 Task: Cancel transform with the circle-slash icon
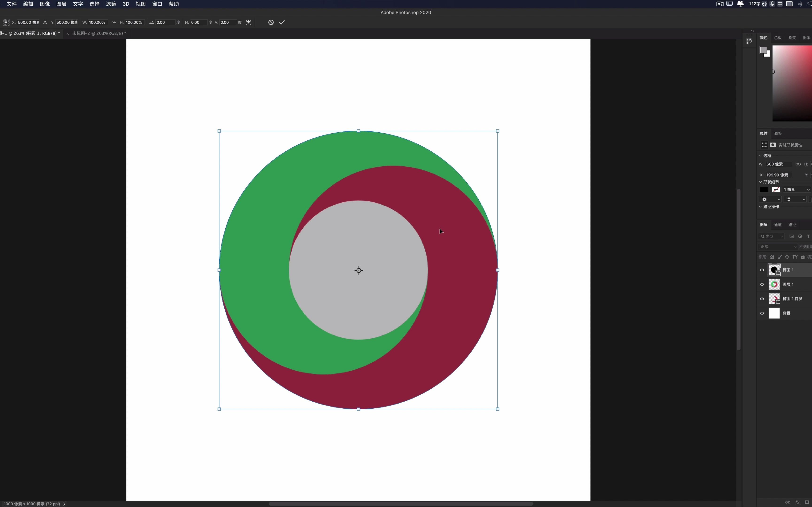click(271, 23)
